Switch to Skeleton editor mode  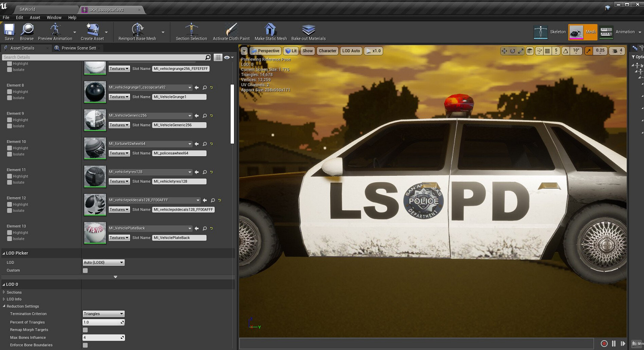(x=541, y=32)
